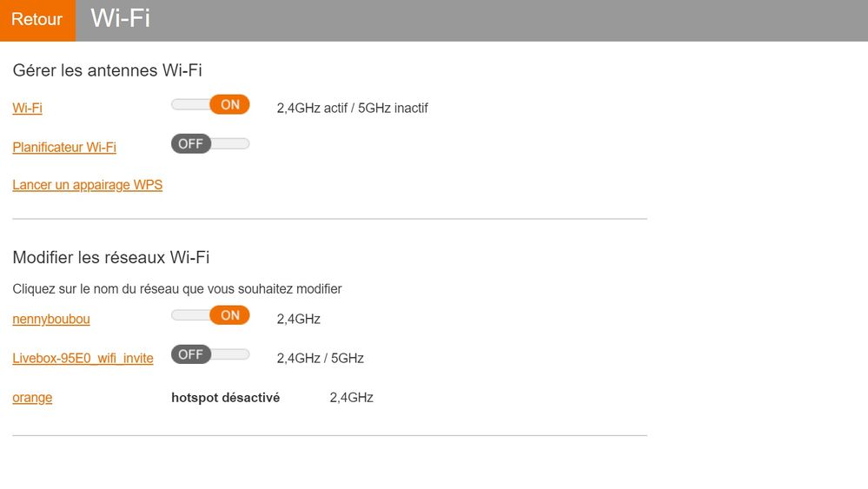Enable the Planificateur Wi-Fi switch

210,144
